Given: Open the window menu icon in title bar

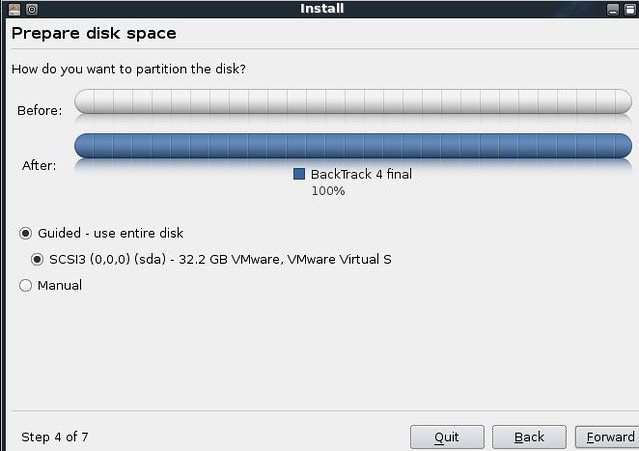Looking at the screenshot, I should coord(14,9).
